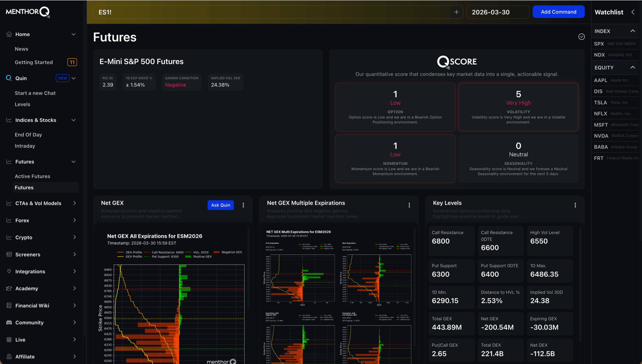This screenshot has height=364, width=642.
Task: Toggle the checkmark icon near Futures heading
Action: (582, 37)
